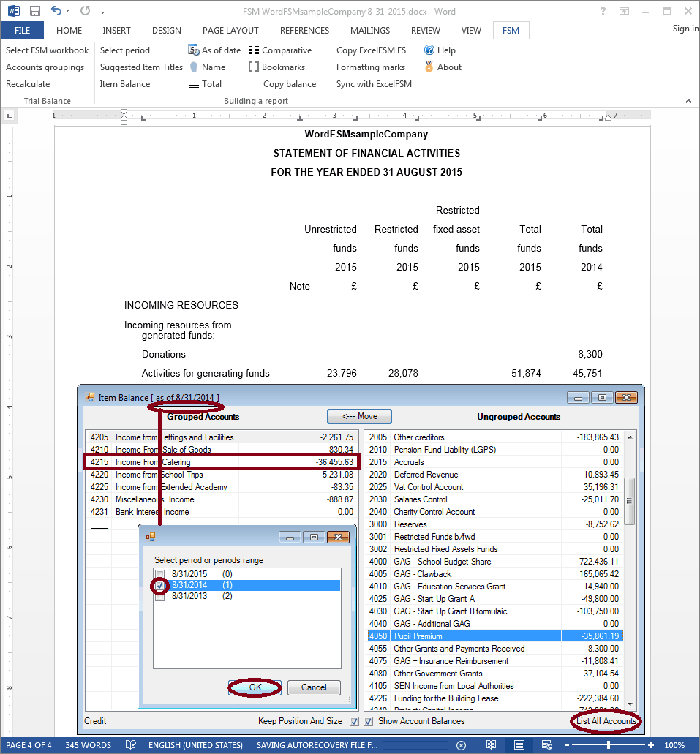Open Ribbon Display Options icon

(624, 11)
